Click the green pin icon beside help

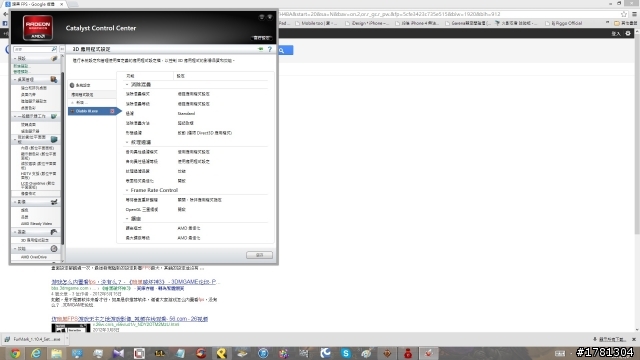tap(261, 49)
